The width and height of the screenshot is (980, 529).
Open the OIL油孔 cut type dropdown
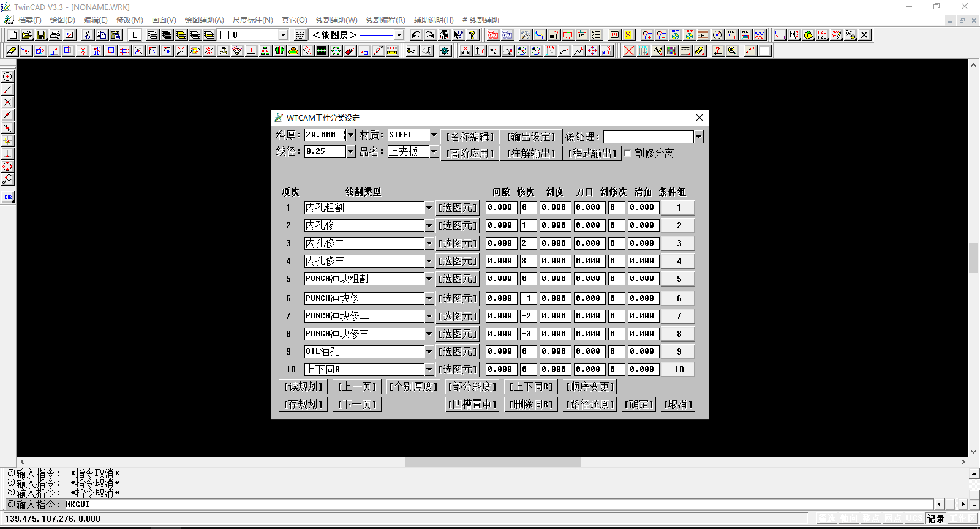click(x=429, y=352)
